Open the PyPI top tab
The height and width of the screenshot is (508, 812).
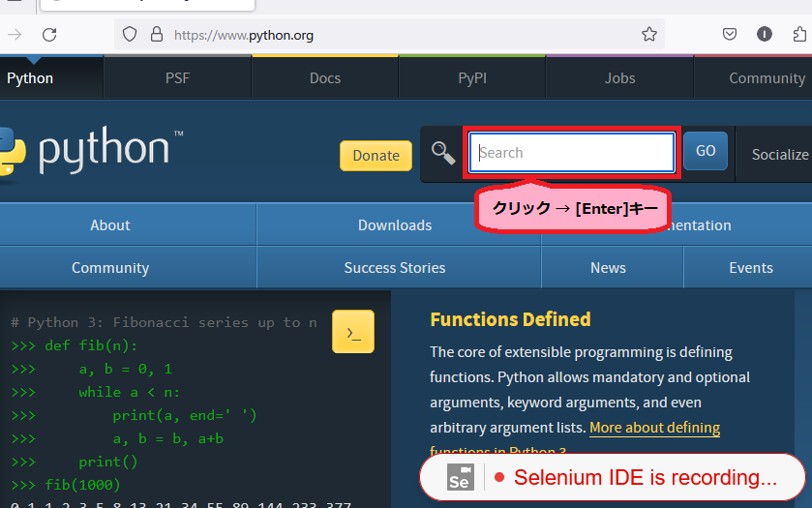click(x=472, y=78)
